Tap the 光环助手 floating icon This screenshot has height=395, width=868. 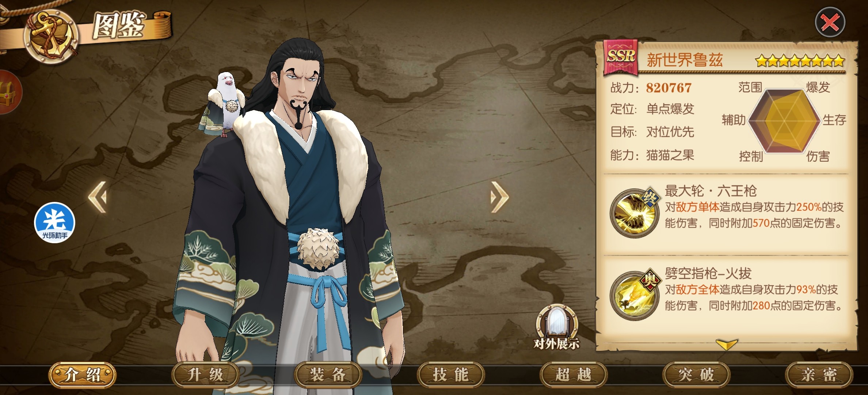[54, 222]
